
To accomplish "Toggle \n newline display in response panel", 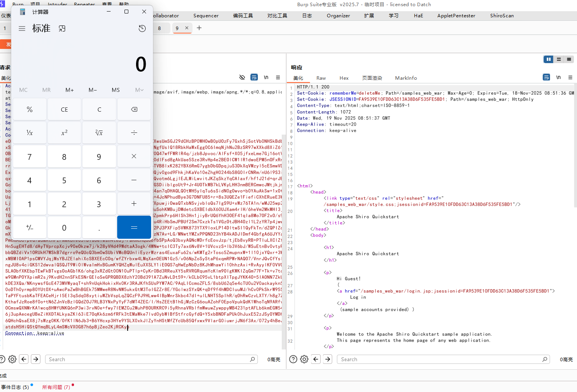I will [x=558, y=77].
